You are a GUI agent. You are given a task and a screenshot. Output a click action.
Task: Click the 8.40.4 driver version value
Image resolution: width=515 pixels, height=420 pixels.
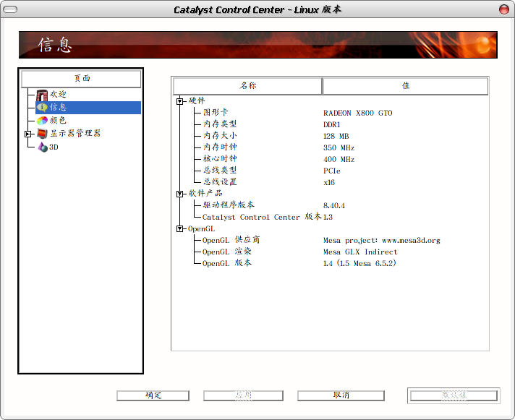pyautogui.click(x=334, y=206)
